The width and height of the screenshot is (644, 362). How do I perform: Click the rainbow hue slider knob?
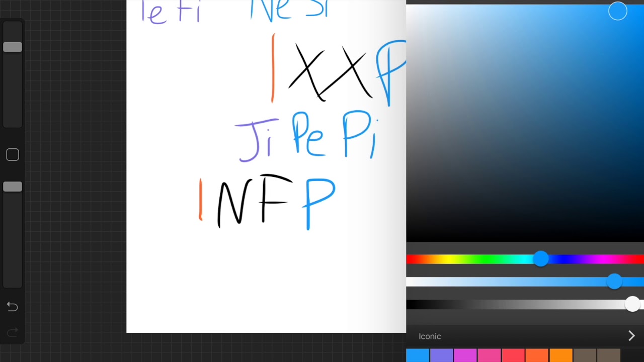(x=541, y=259)
